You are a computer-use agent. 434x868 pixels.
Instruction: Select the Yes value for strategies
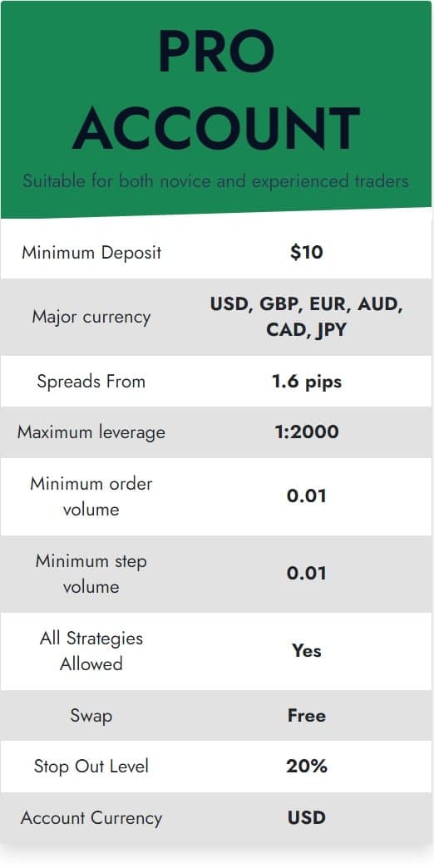pyautogui.click(x=306, y=651)
